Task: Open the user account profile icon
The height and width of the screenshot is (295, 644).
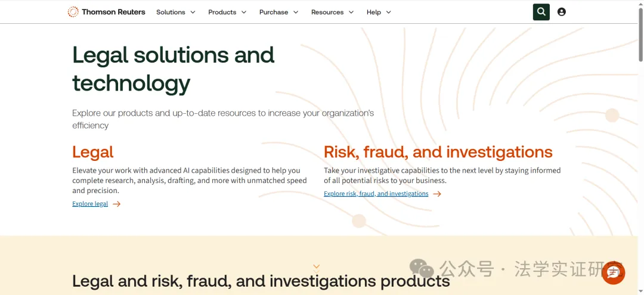Action: [x=562, y=12]
